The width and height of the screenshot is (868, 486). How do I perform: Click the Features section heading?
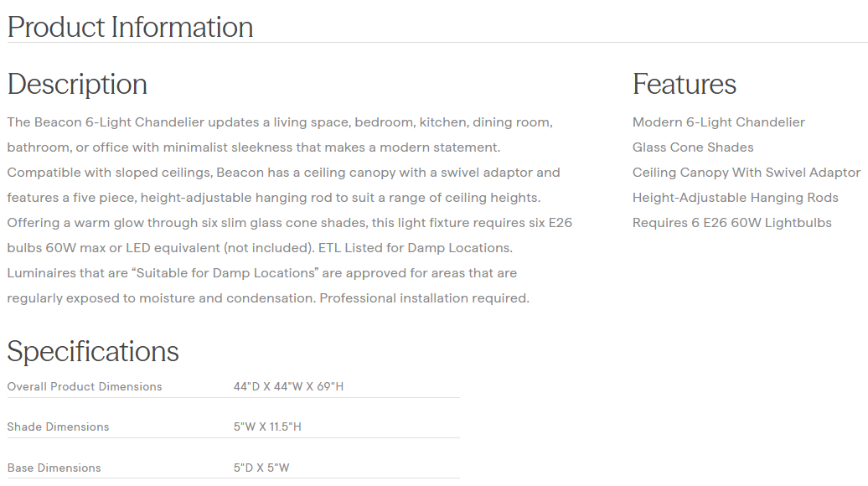pyautogui.click(x=684, y=84)
